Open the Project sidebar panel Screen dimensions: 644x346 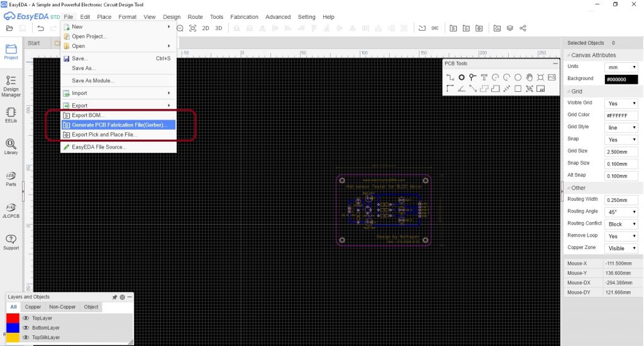tap(11, 52)
